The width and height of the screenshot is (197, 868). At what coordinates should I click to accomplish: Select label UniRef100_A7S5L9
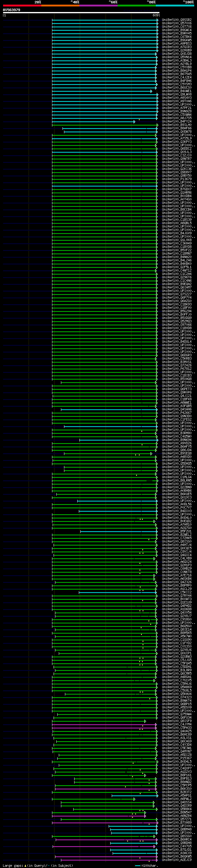point(177,139)
